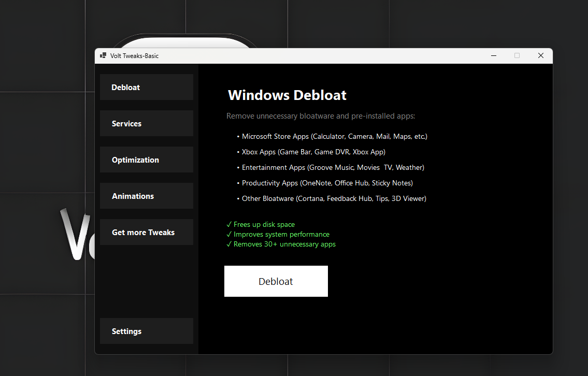This screenshot has width=588, height=376.
Task: Click the Entertainment Apps bullet line
Action: [333, 168]
